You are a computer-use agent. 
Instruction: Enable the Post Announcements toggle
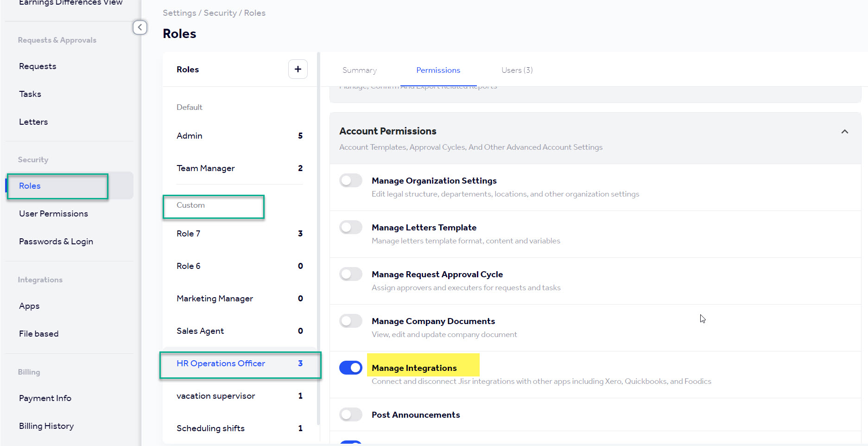350,414
